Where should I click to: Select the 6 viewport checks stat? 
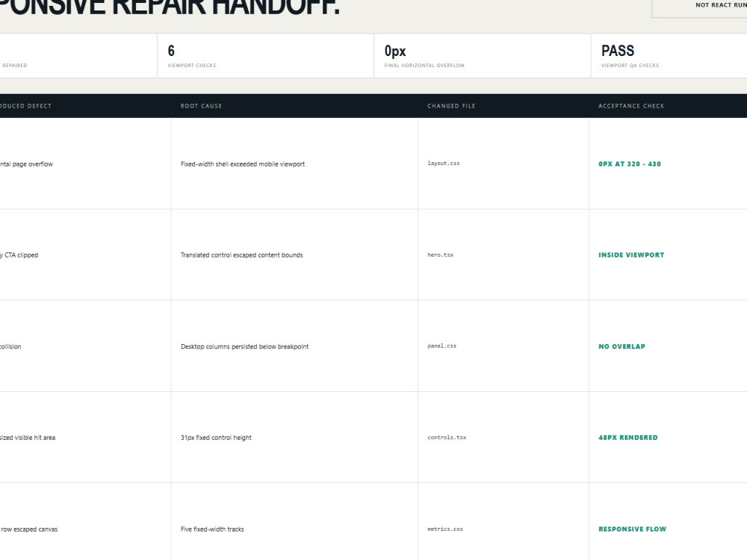point(265,56)
